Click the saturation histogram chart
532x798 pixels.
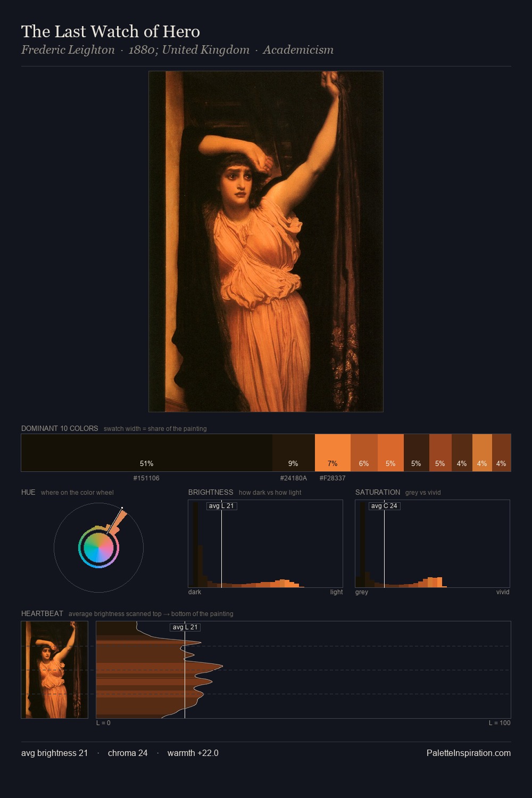click(x=433, y=544)
